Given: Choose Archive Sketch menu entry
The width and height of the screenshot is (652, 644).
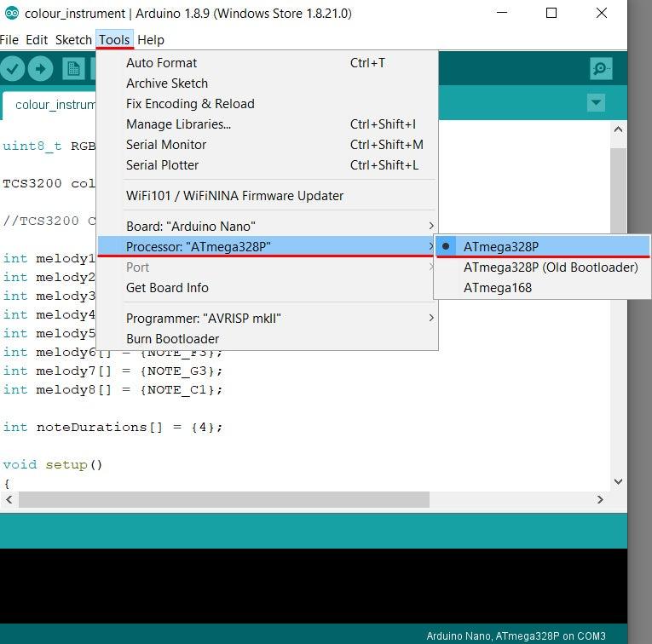Looking at the screenshot, I should 267,83.
